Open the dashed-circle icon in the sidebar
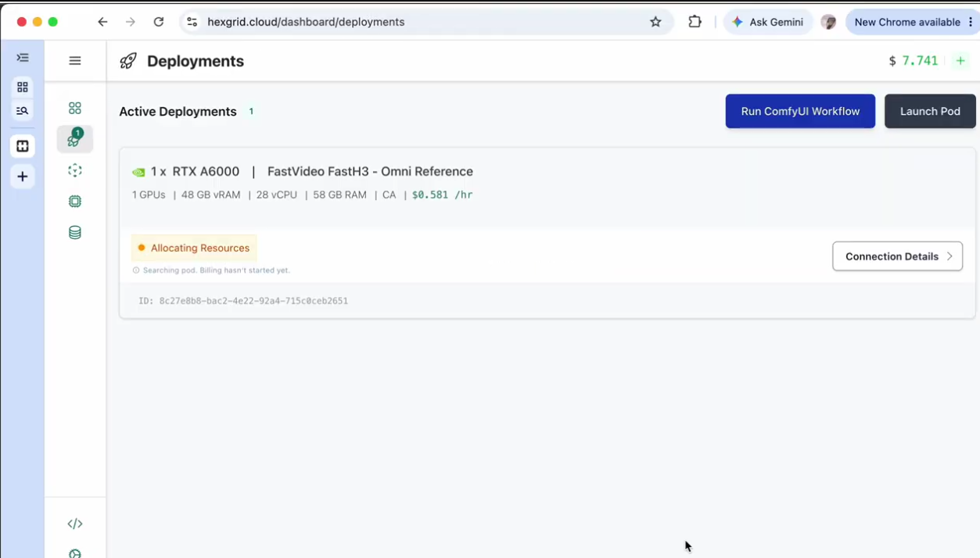 tap(75, 170)
